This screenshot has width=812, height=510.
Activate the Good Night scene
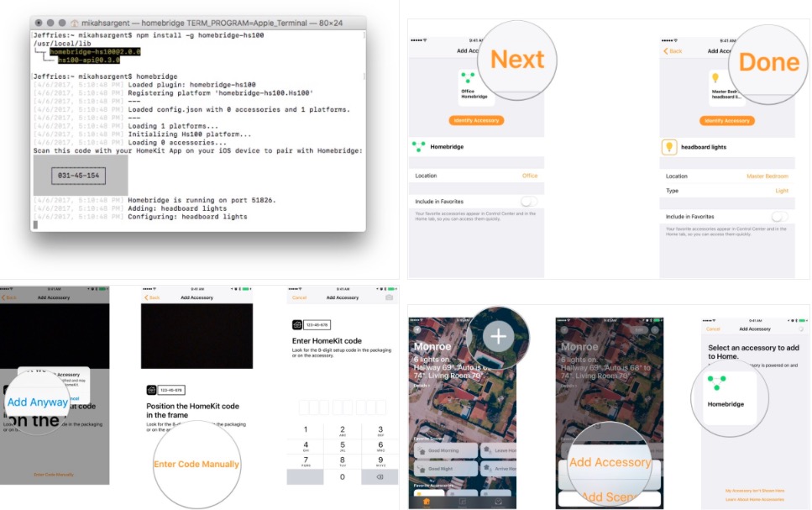point(446,469)
